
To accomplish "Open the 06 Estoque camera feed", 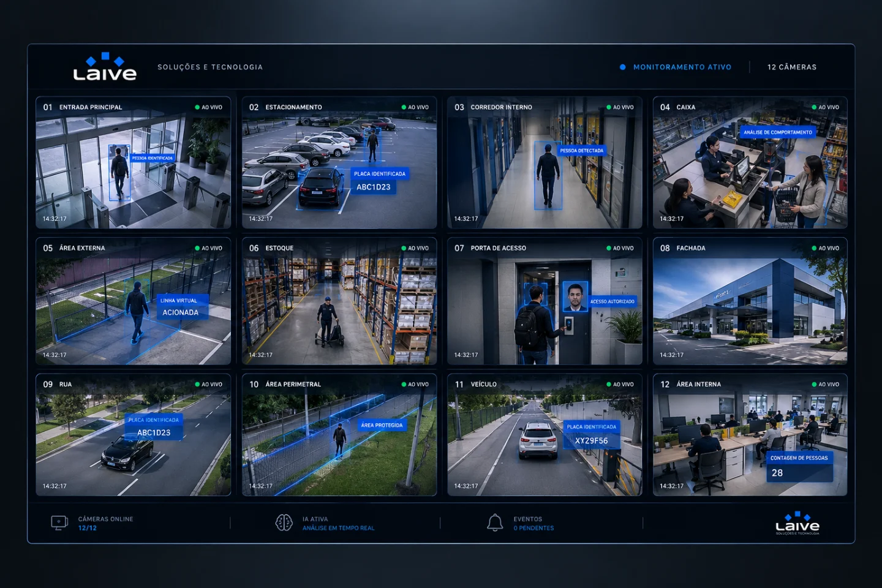I will [339, 301].
